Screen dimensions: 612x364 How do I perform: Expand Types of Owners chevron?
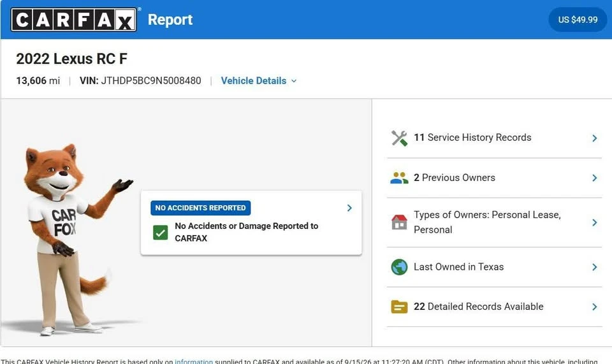tap(594, 222)
